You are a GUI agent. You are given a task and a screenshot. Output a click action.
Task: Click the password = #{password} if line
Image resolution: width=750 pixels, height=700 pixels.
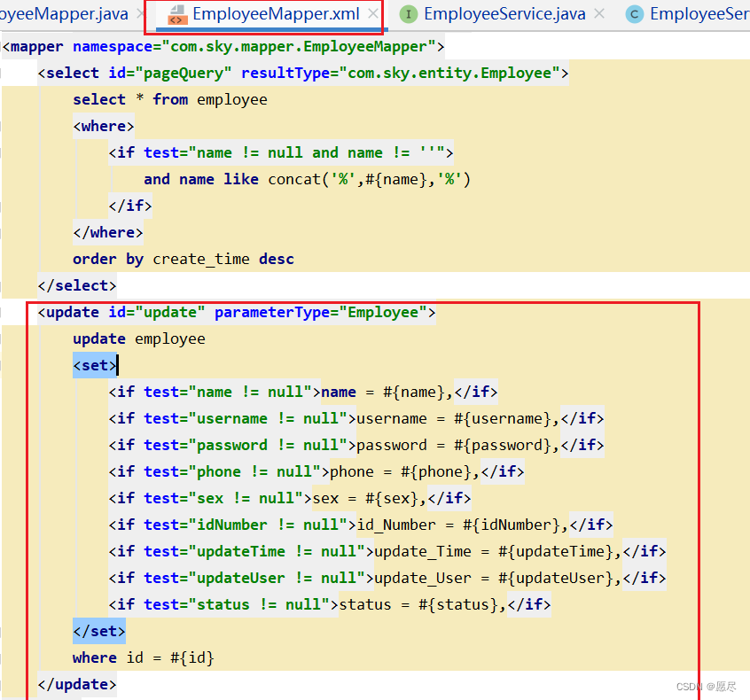click(x=355, y=445)
